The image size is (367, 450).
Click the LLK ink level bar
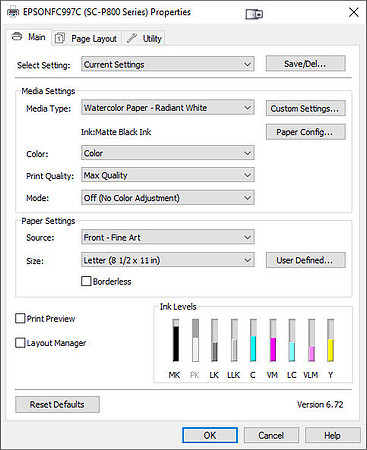234,340
